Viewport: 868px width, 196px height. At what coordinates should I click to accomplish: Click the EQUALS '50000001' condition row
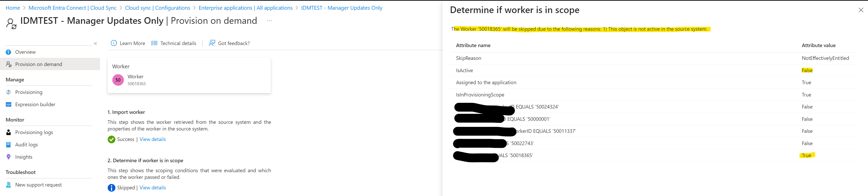[x=653, y=119]
